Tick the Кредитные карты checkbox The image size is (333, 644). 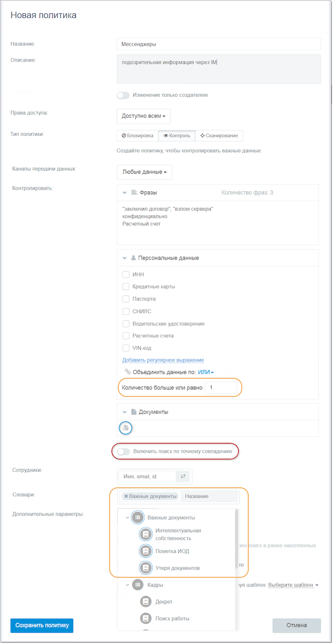click(126, 287)
